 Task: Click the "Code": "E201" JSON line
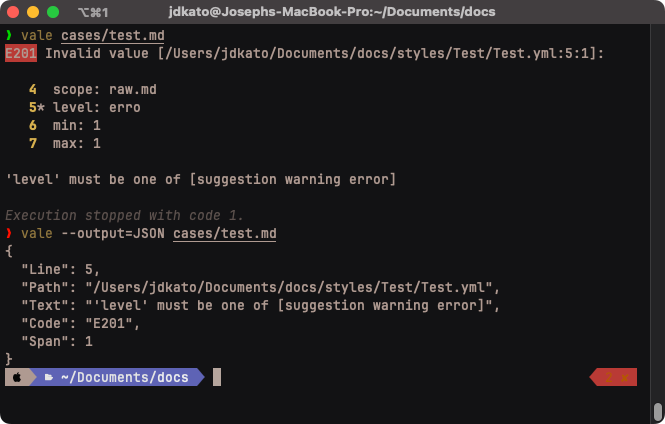(82, 323)
